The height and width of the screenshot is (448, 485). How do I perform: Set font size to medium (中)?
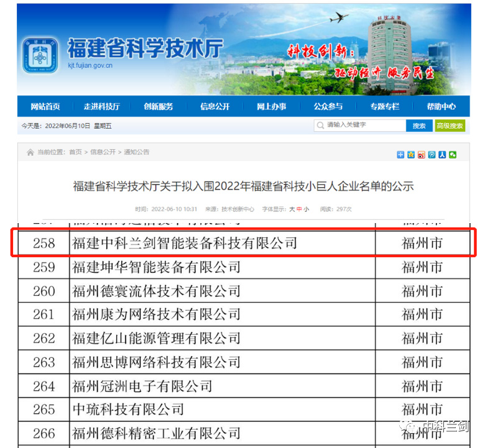click(299, 209)
